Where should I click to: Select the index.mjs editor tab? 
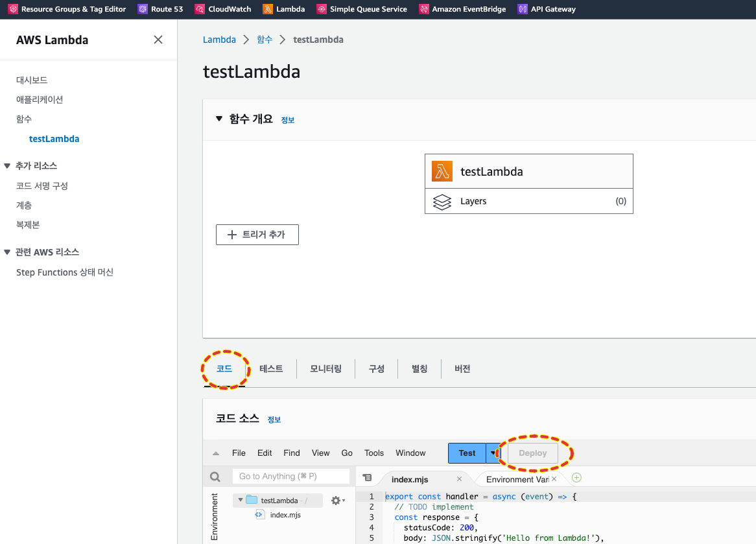point(410,479)
